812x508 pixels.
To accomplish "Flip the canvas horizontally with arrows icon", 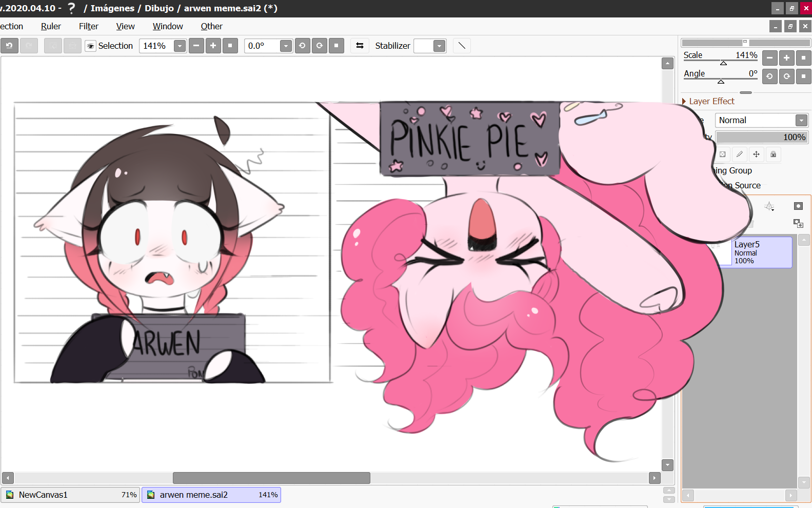I will (360, 46).
